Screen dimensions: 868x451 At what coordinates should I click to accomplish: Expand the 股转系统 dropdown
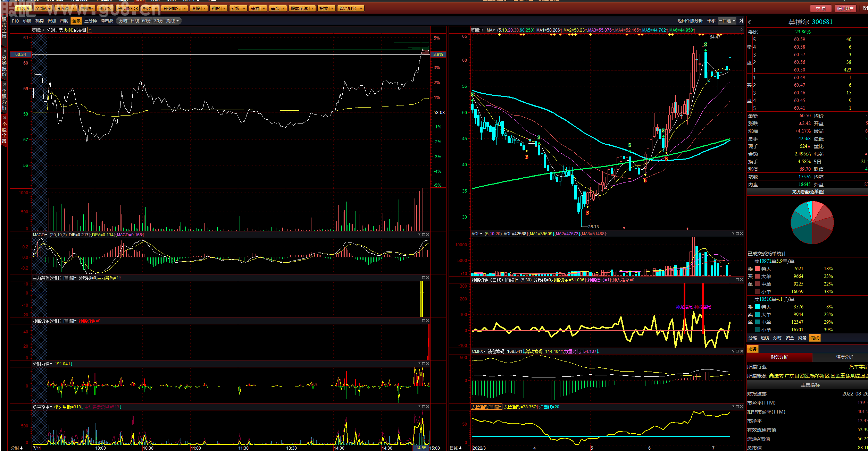click(x=312, y=8)
